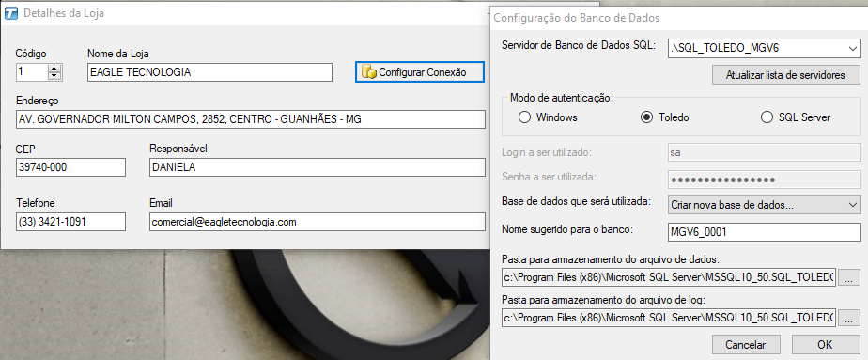Select SQL Server authentication mode
Image resolution: width=868 pixels, height=360 pixels.
(796, 117)
